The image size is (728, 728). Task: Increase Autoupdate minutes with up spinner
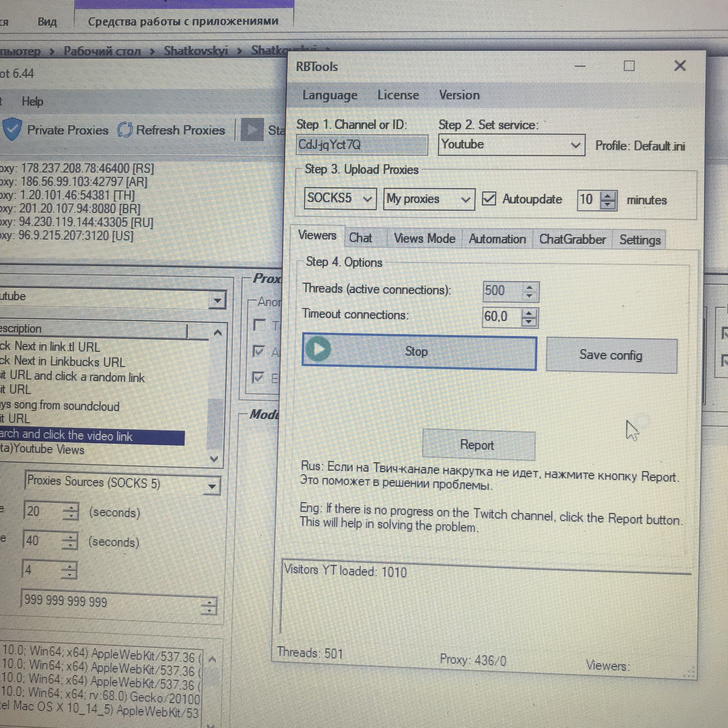click(x=607, y=196)
